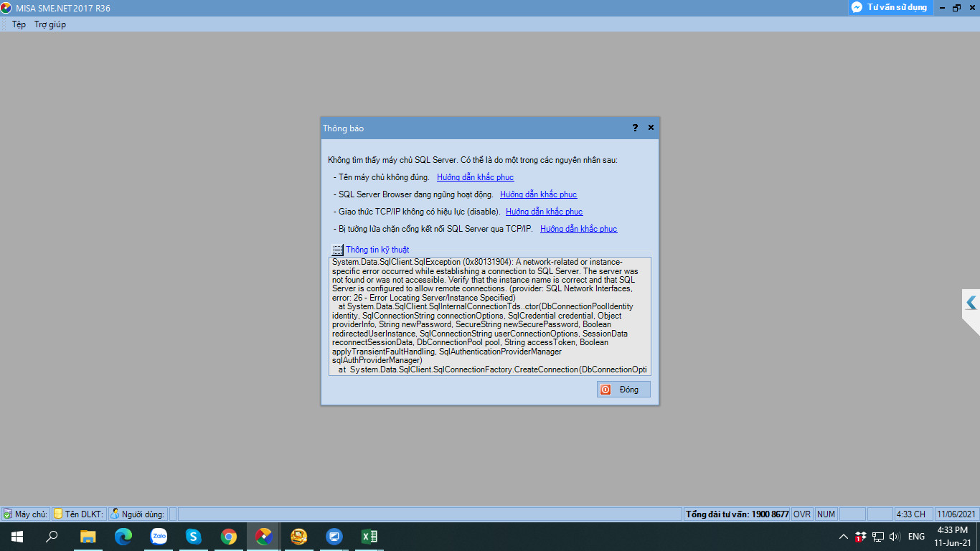Open Zalo from the taskbar

tap(159, 537)
